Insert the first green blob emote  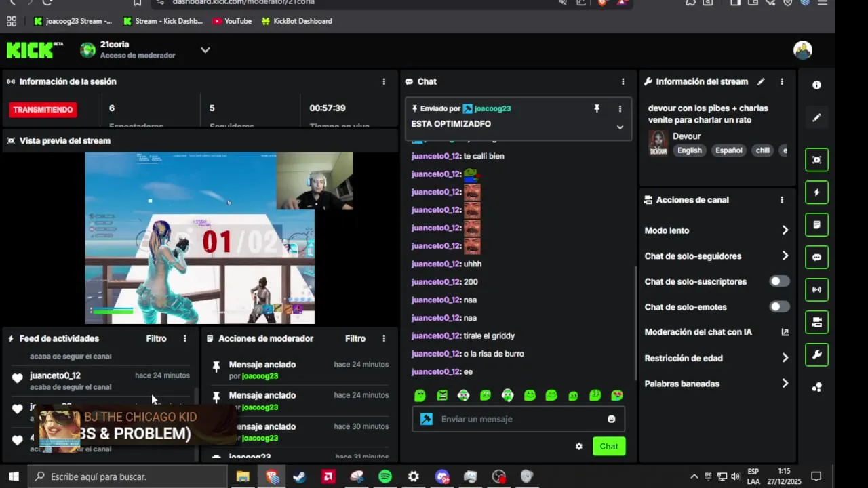pos(420,396)
